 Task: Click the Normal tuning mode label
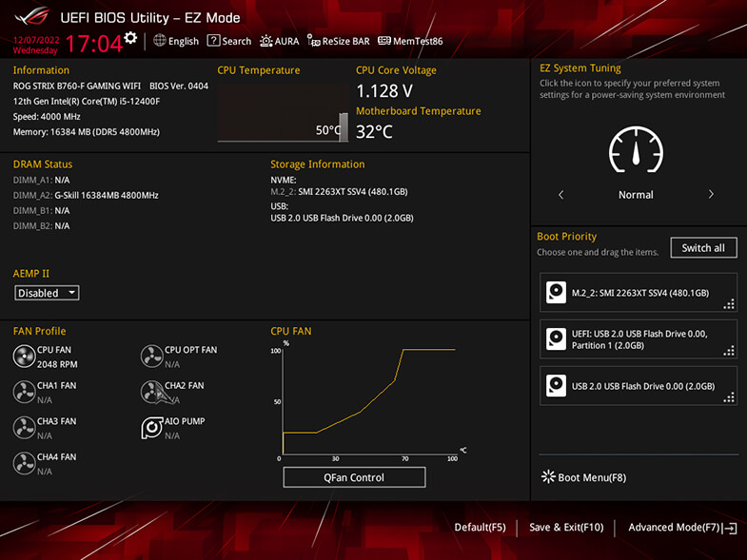point(636,195)
